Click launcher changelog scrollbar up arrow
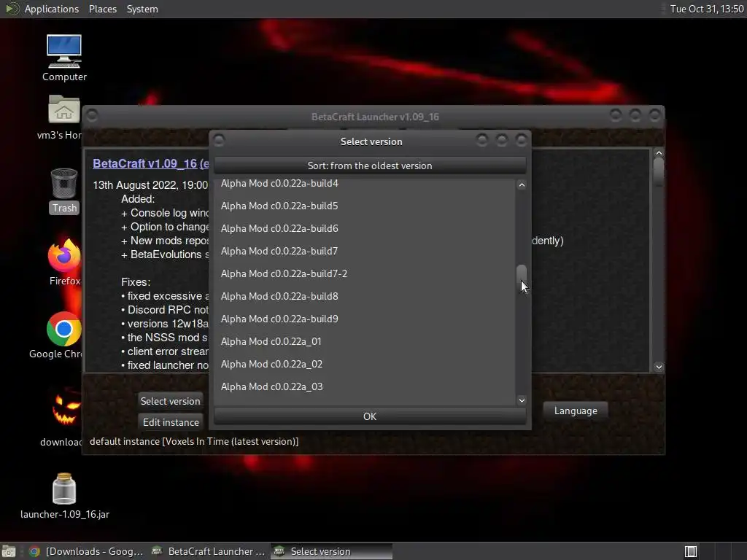Image resolution: width=747 pixels, height=560 pixels. coord(659,153)
